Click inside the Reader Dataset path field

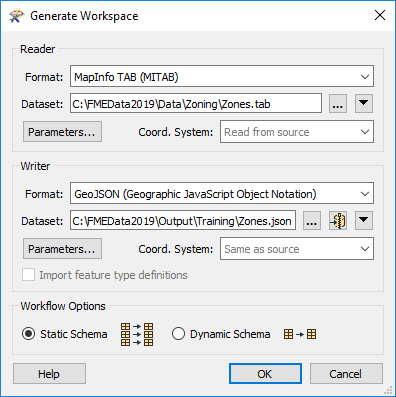pyautogui.click(x=196, y=104)
